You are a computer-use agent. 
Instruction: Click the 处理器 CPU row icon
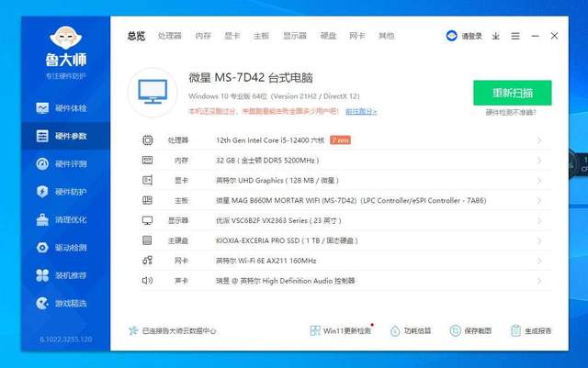pyautogui.click(x=147, y=140)
